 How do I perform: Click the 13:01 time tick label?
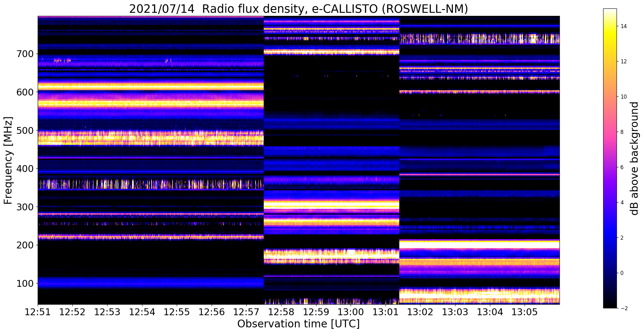click(x=386, y=312)
